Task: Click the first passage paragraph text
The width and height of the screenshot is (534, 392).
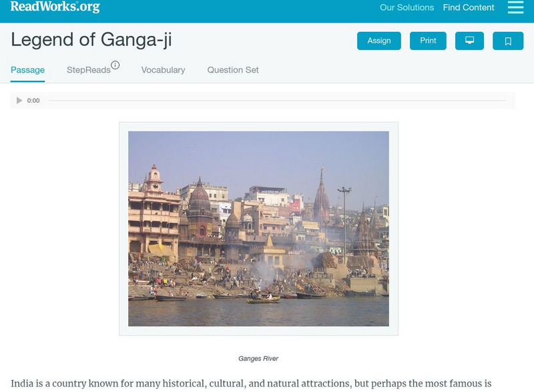Action: [251, 383]
